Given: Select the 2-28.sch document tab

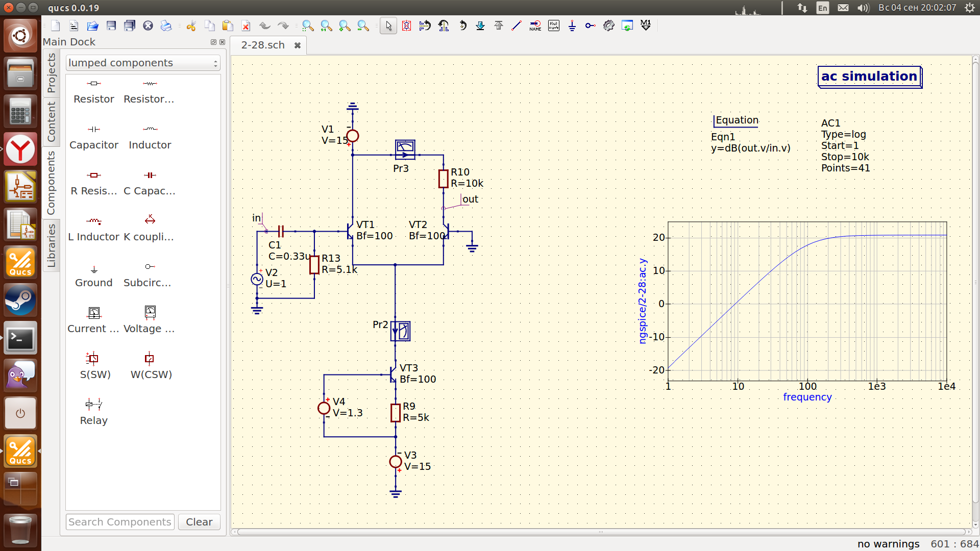Looking at the screenshot, I should tap(263, 45).
